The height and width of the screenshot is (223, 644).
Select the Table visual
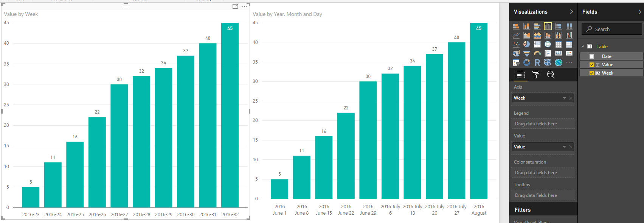pos(558,44)
